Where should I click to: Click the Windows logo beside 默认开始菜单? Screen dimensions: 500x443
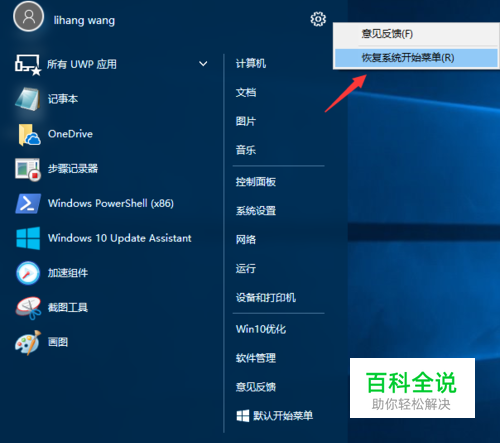[x=243, y=416]
